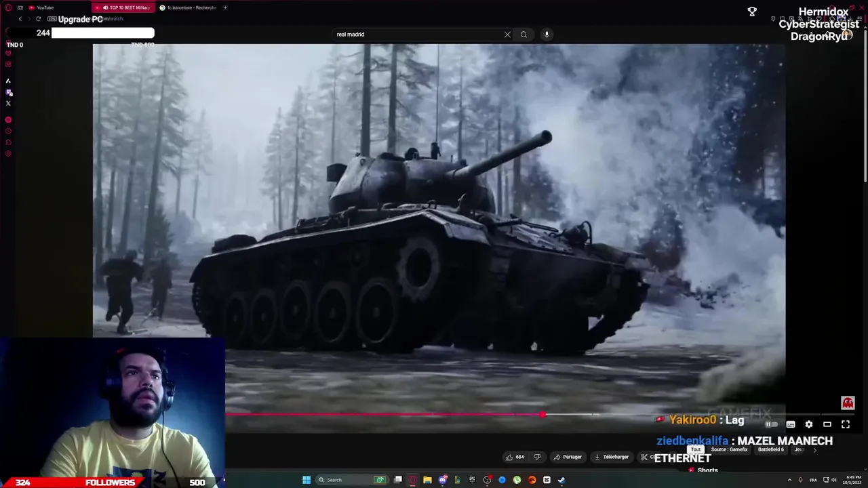This screenshot has width=868, height=488.
Task: Show more filter chips with arrow
Action: pos(814,449)
